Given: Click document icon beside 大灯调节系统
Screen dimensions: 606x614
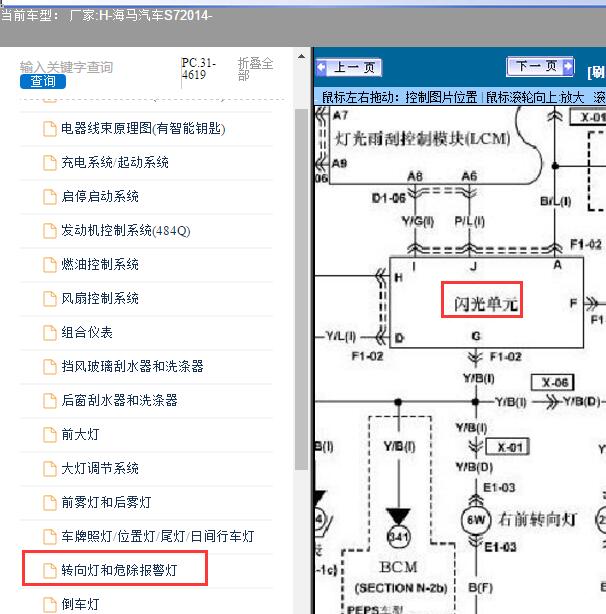Looking at the screenshot, I should [x=50, y=469].
